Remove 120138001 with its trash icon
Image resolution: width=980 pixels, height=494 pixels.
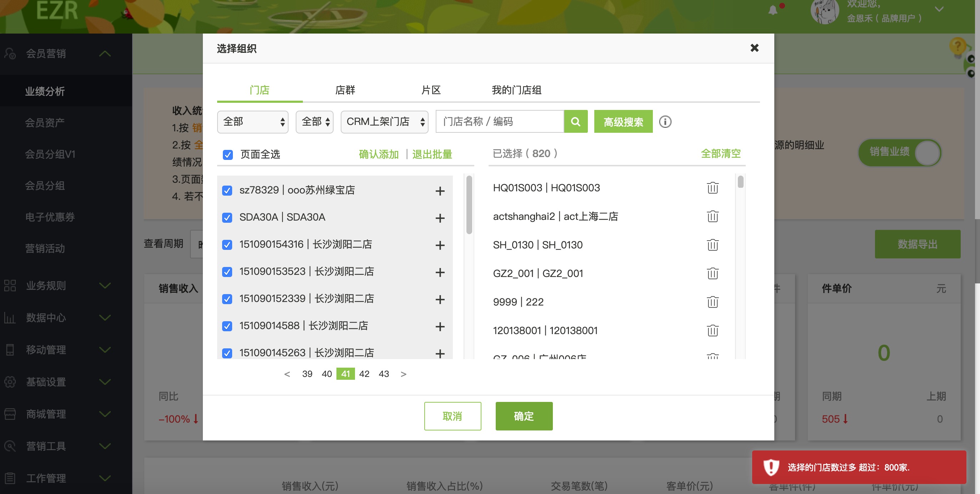pyautogui.click(x=712, y=330)
